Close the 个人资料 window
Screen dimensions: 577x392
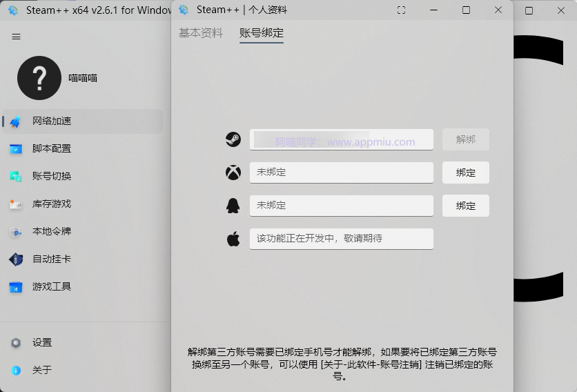pyautogui.click(x=498, y=10)
